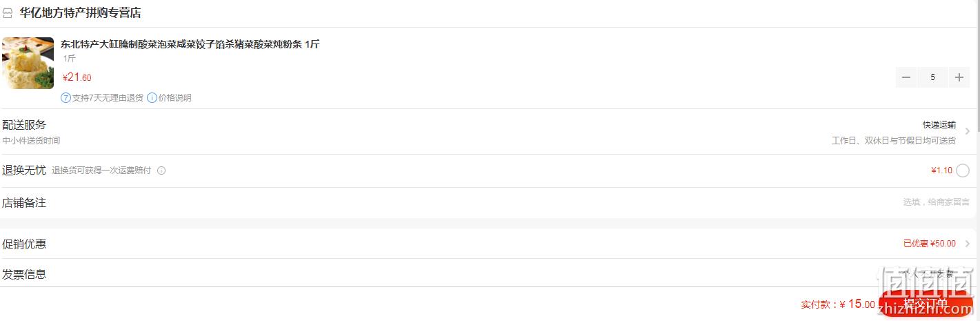
Task: Increase quantity with the plus button
Action: click(959, 77)
